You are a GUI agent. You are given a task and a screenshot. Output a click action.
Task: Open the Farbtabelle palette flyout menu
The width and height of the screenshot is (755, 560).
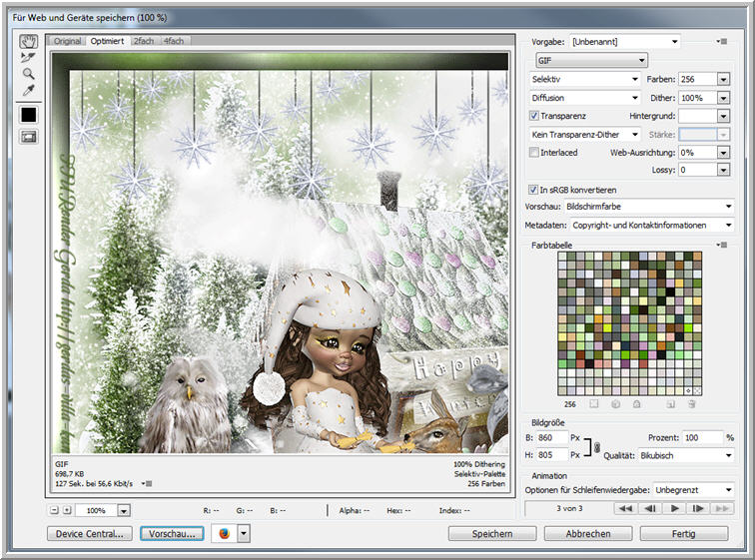(721, 245)
